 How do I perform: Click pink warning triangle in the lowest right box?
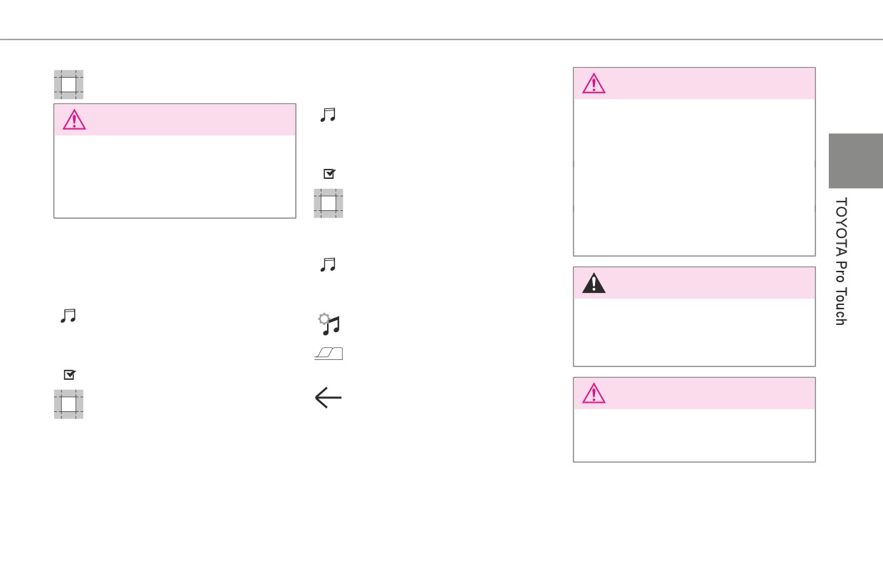click(594, 393)
